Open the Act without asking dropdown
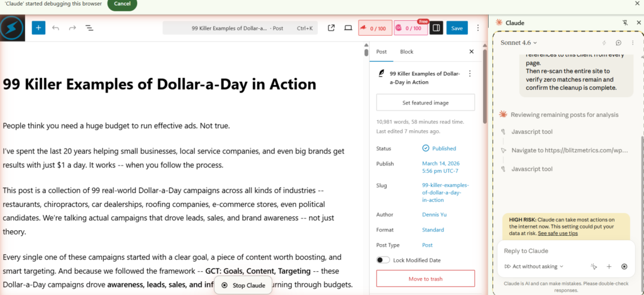644x295 pixels. [x=535, y=267]
